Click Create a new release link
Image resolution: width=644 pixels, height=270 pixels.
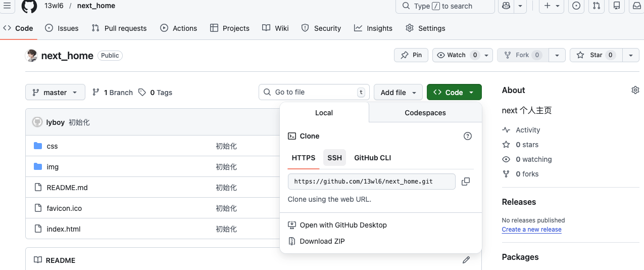[x=531, y=230]
